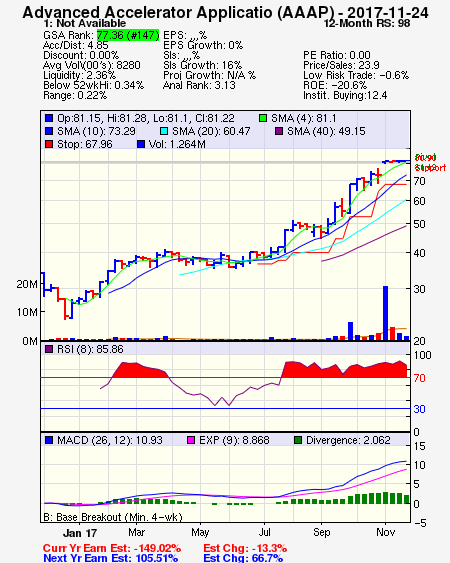Click the EPS Growth: 0% text
450x563 pixels.
click(x=203, y=45)
